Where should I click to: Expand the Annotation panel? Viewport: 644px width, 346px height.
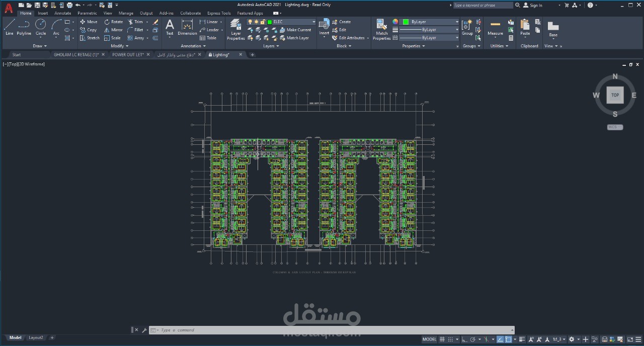(193, 46)
